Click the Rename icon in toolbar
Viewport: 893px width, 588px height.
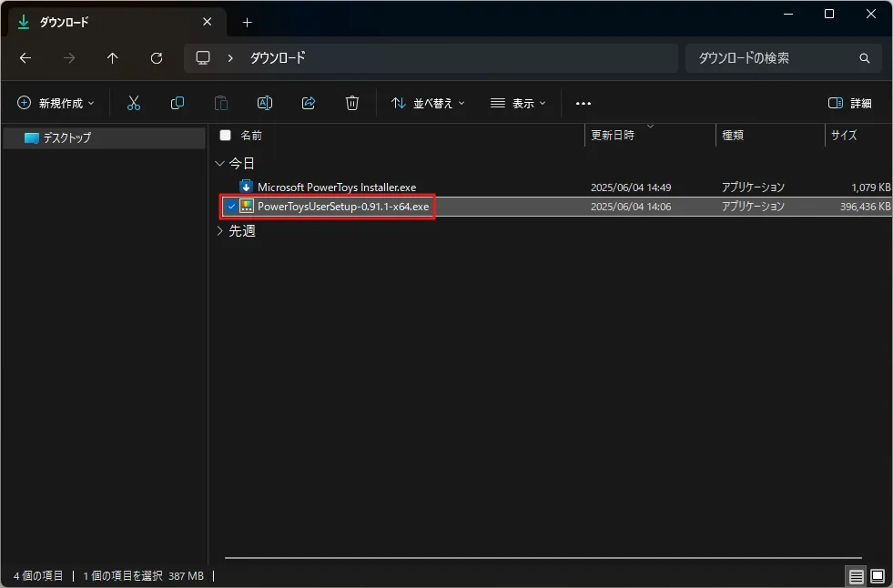coord(265,103)
